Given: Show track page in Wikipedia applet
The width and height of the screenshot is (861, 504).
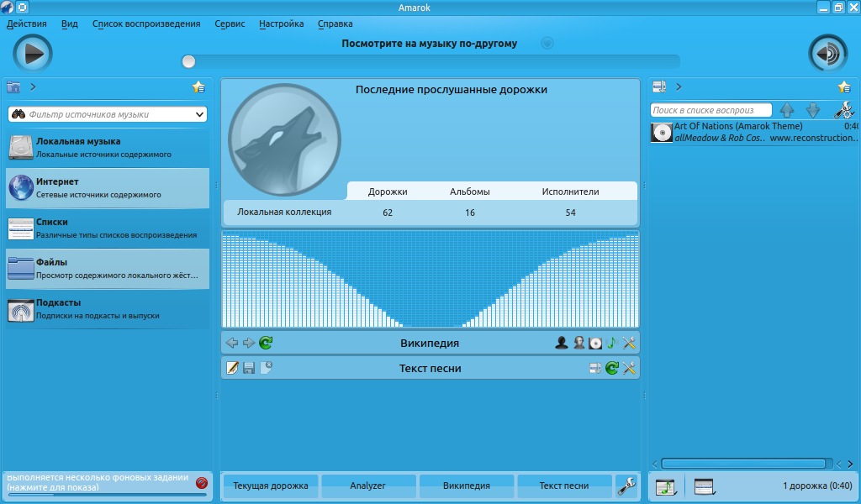Looking at the screenshot, I should (612, 343).
